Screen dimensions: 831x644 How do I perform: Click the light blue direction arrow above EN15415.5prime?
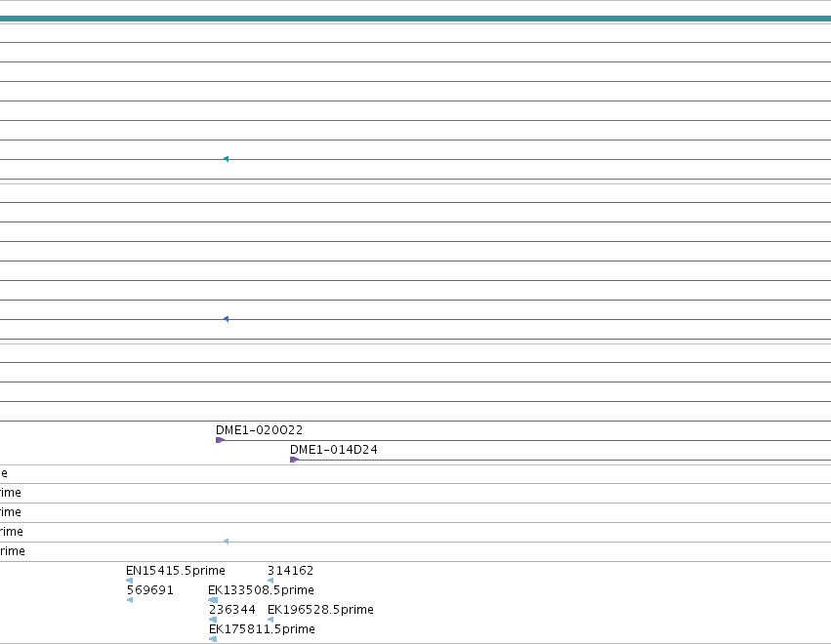pyautogui.click(x=226, y=542)
